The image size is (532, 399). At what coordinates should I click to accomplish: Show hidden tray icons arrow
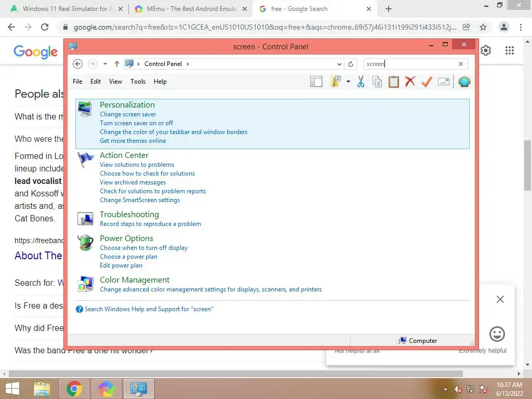pyautogui.click(x=445, y=389)
